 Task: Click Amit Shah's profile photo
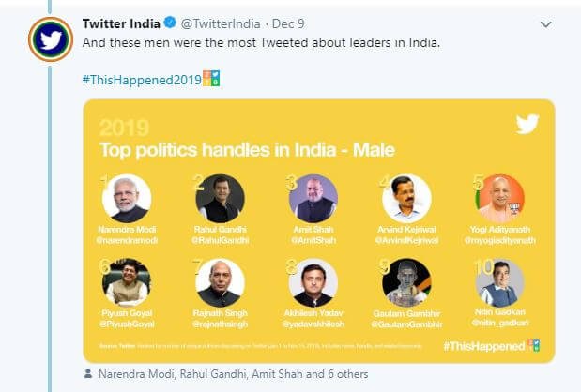click(313, 199)
